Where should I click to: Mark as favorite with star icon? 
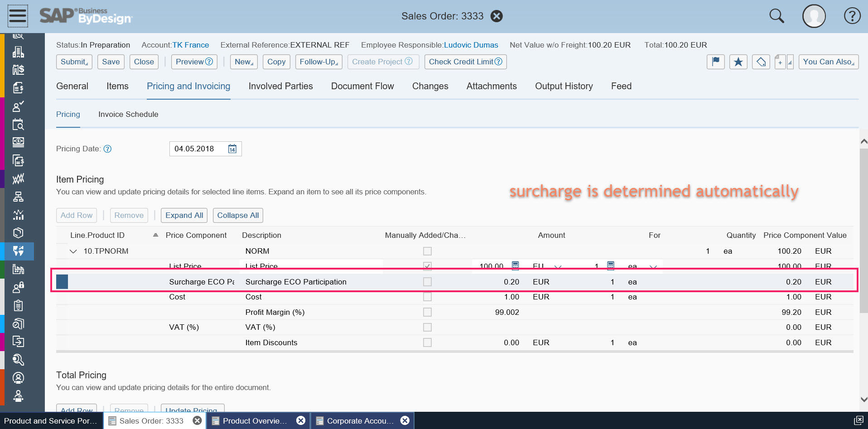tap(738, 62)
